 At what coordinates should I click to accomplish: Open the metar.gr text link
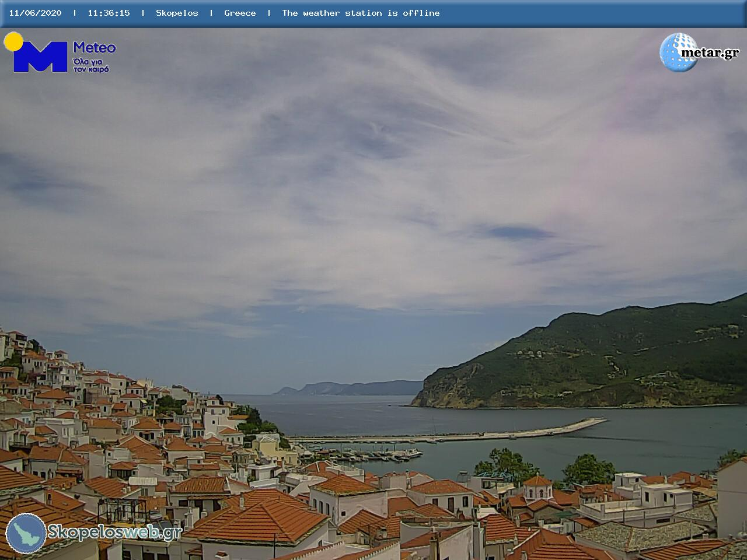point(710,53)
